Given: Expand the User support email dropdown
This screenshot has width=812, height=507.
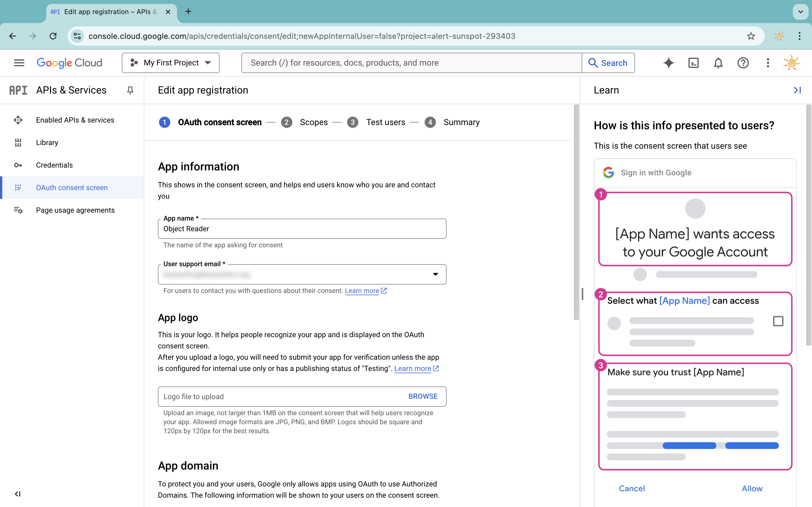Looking at the screenshot, I should pyautogui.click(x=436, y=274).
